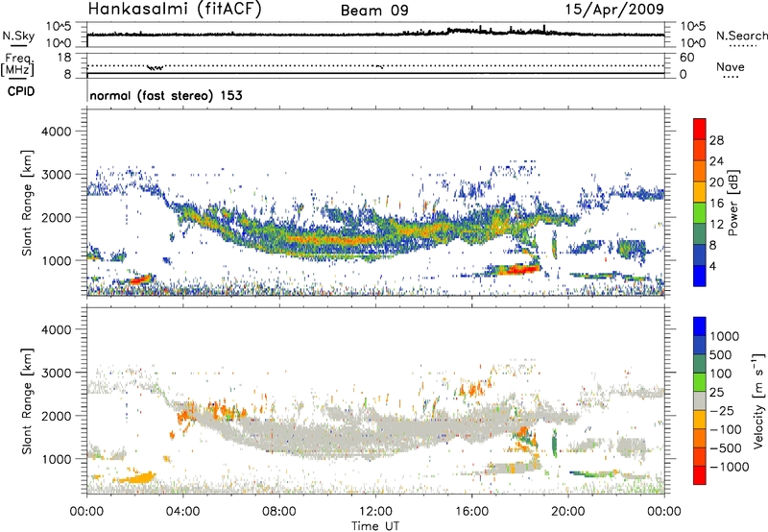
Task: Select the CPID row label
Action: 21,91
